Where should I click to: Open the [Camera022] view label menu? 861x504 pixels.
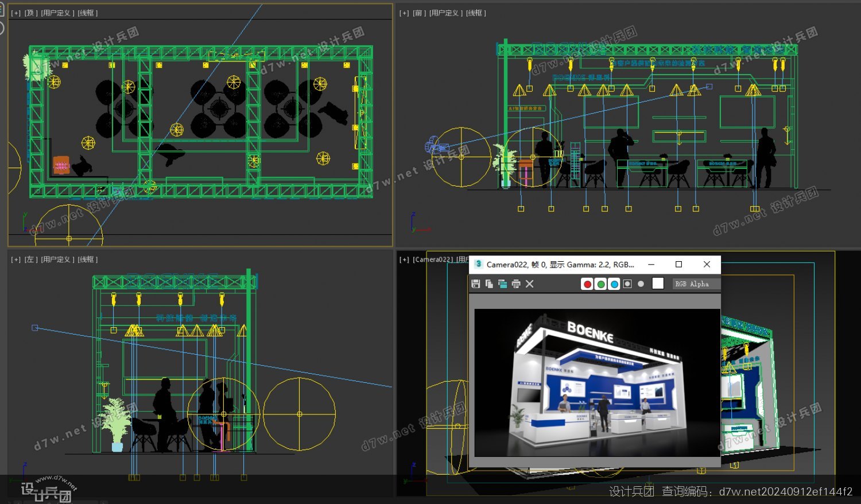(433, 259)
